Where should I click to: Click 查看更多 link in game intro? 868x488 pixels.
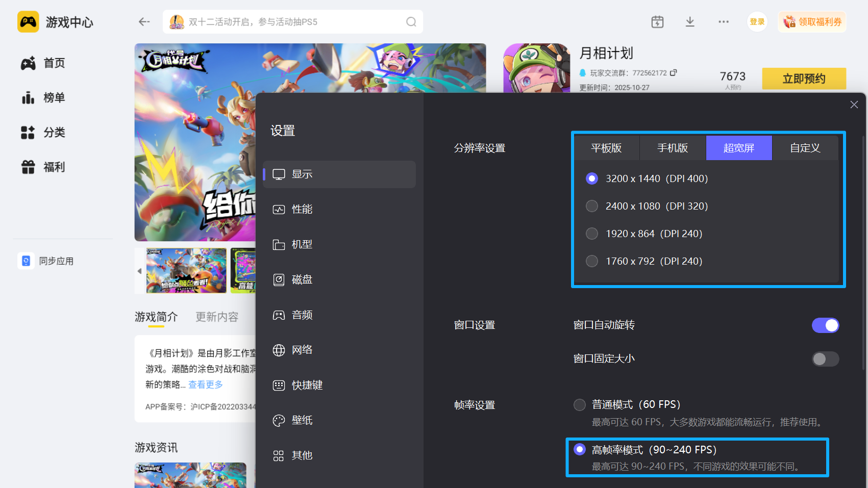206,384
